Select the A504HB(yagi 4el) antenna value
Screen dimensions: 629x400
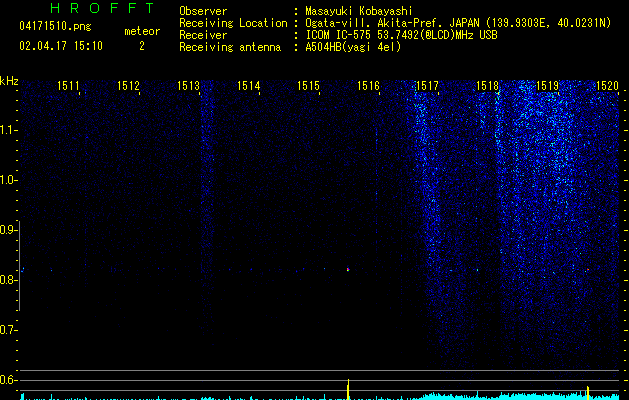353,47
